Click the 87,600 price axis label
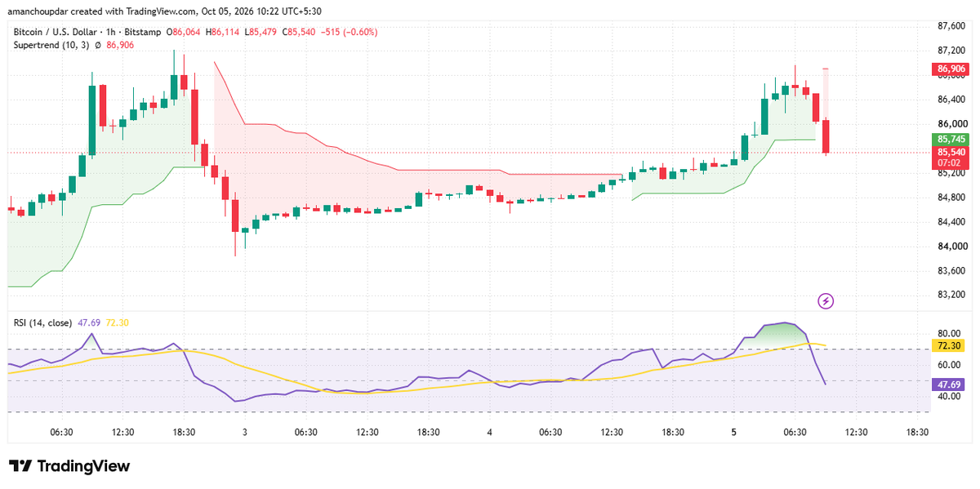The height and width of the screenshot is (489, 980). (951, 26)
